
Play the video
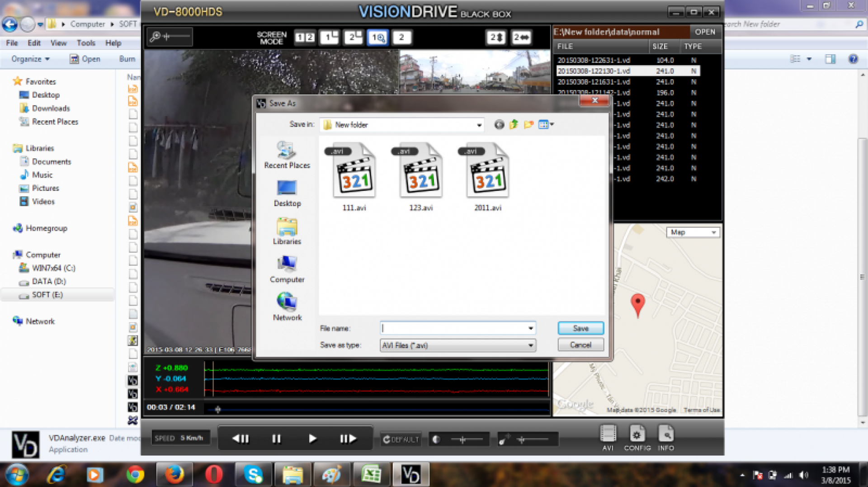(x=312, y=438)
